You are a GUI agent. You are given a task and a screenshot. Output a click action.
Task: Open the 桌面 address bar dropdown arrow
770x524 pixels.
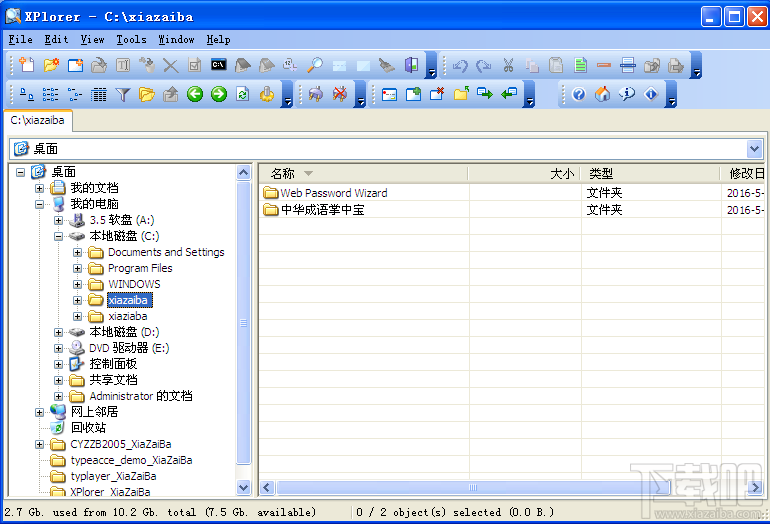click(754, 148)
